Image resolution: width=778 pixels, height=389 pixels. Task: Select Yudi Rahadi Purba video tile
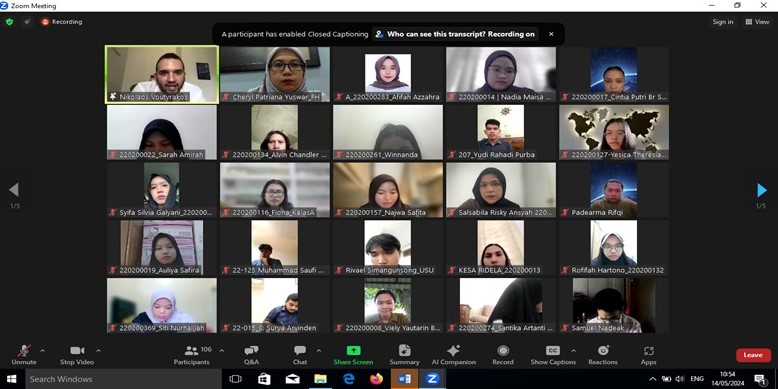tap(501, 132)
